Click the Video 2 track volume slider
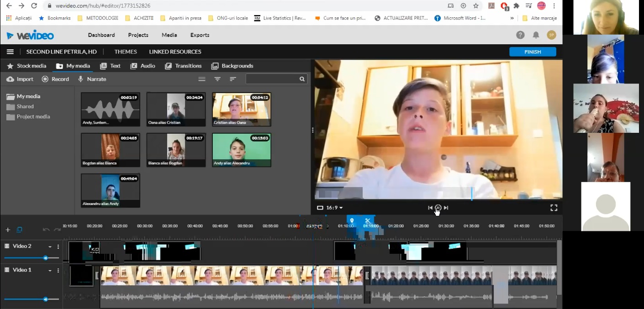 point(45,258)
